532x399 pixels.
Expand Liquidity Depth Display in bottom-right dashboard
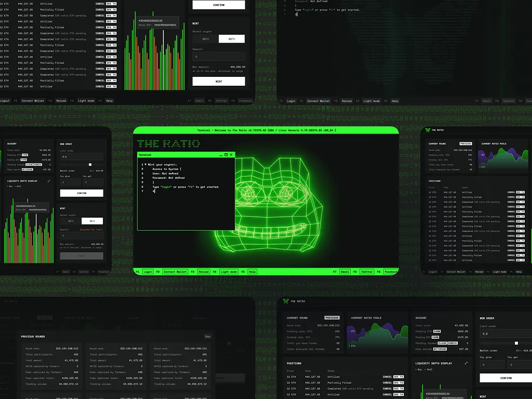coord(466,363)
